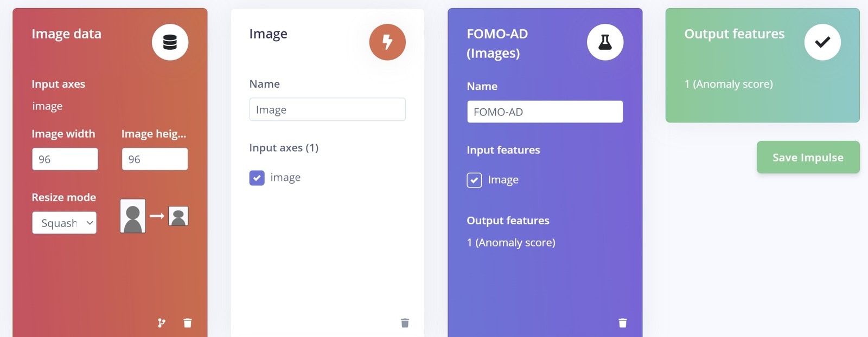
Task: Toggle the Image input features checkbox in FOMO-AD
Action: (474, 180)
